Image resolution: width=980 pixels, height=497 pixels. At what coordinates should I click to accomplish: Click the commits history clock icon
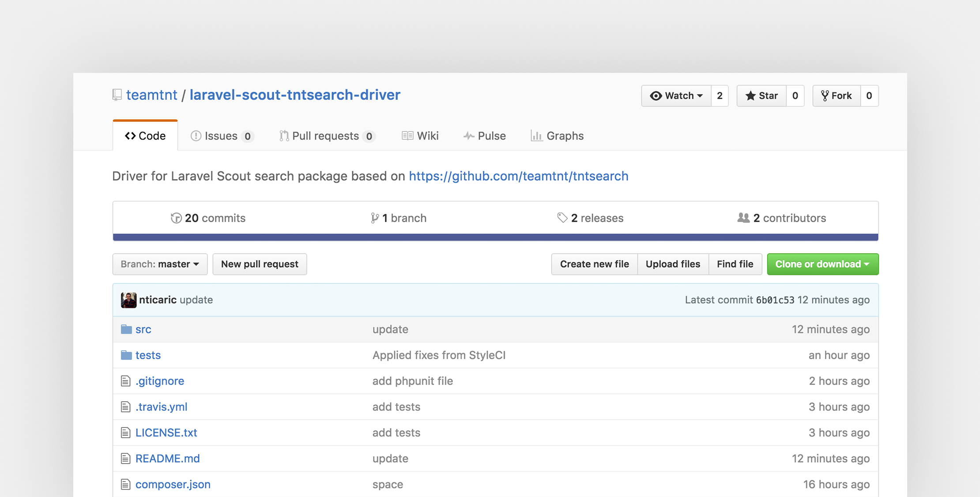coord(176,218)
